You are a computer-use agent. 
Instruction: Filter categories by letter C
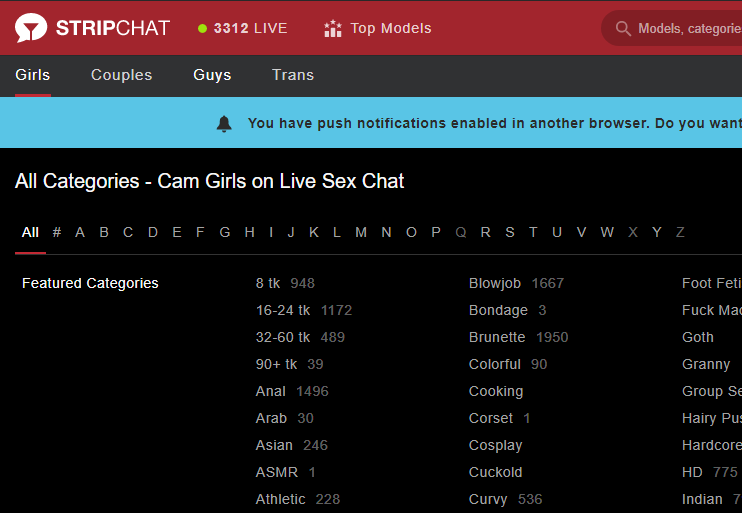128,232
